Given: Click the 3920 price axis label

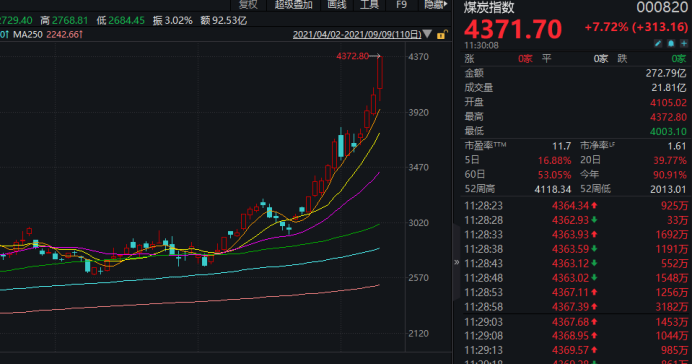Looking at the screenshot, I should point(418,112).
